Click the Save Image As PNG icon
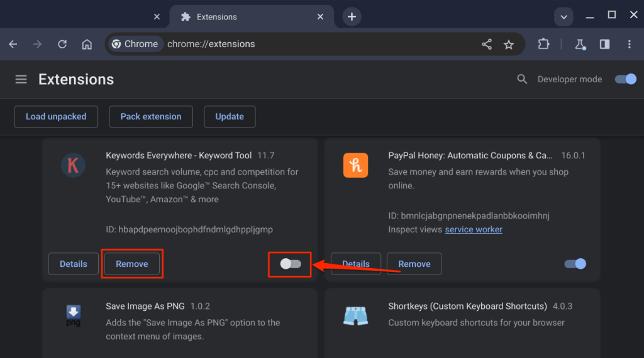This screenshot has width=644, height=358. (74, 315)
